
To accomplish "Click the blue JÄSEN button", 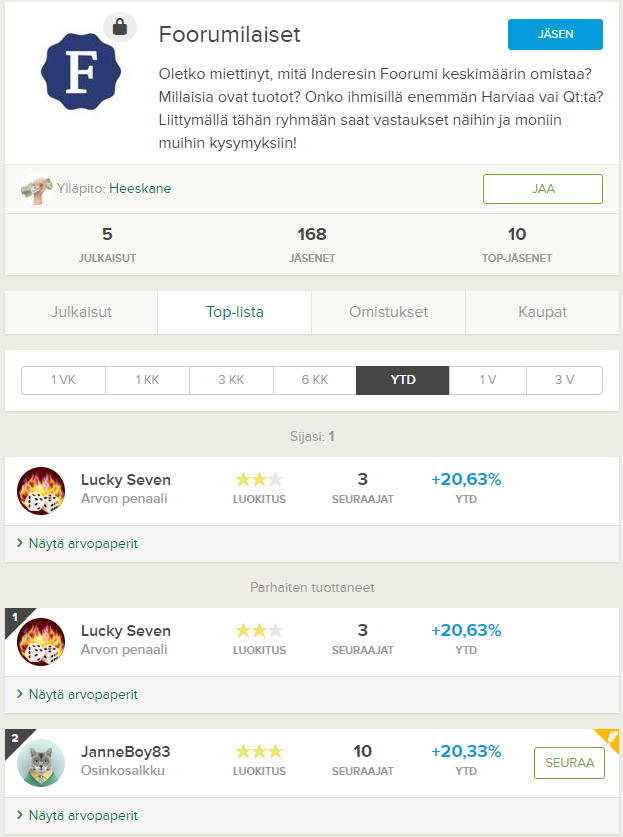I will coord(555,34).
